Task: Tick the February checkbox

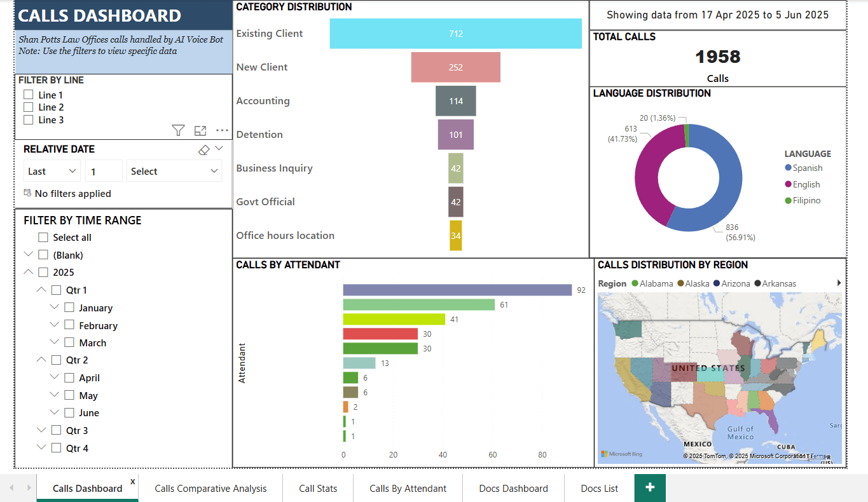Action: pos(69,325)
